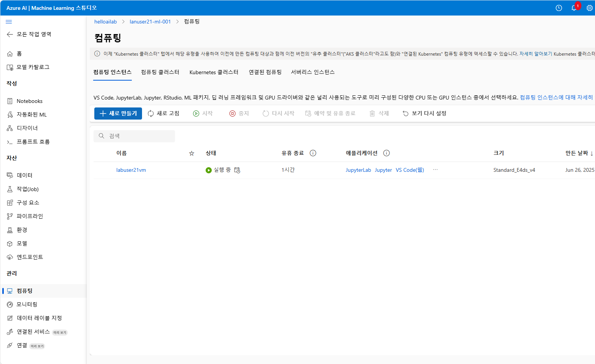Click the favorite star column header
595x364 pixels.
click(x=192, y=153)
